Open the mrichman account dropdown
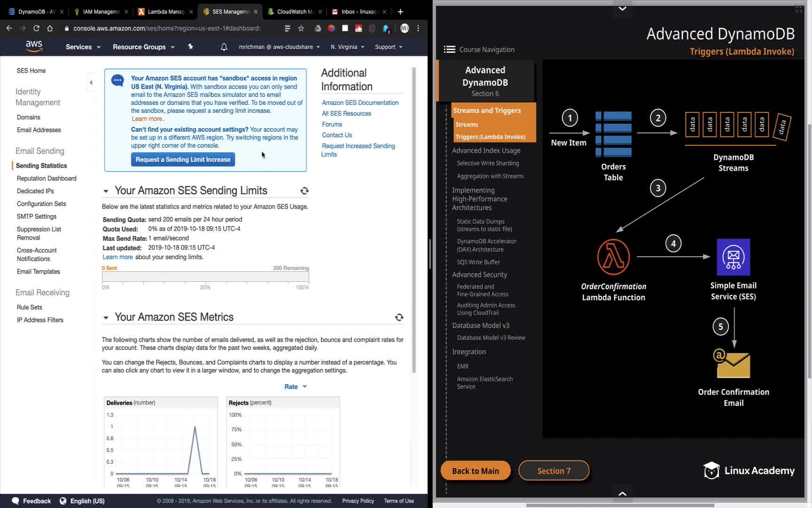Screen dimensions: 812x508 coord(279,47)
